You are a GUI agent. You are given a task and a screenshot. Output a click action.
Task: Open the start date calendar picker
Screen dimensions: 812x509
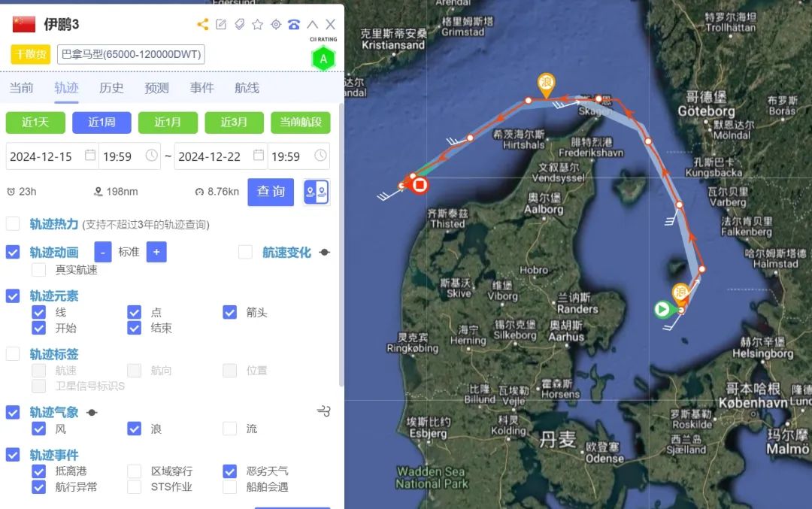90,156
